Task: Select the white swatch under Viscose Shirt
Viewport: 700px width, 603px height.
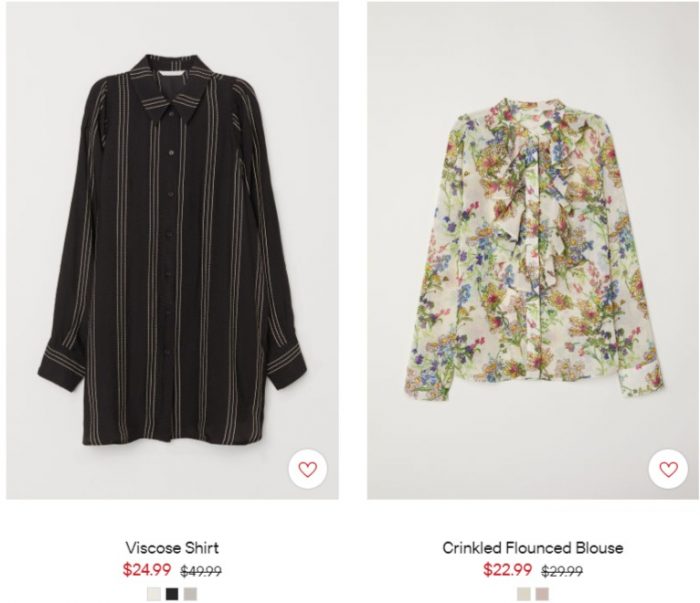Action: (154, 594)
